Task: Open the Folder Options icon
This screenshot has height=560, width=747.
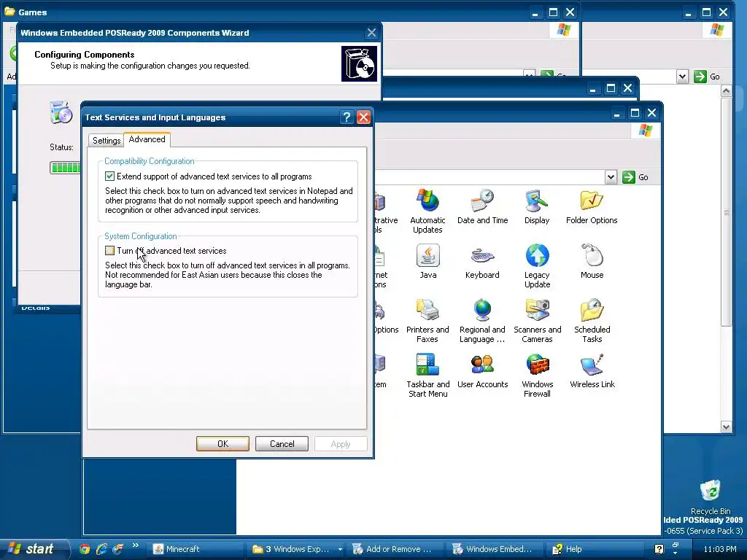Action: (592, 206)
